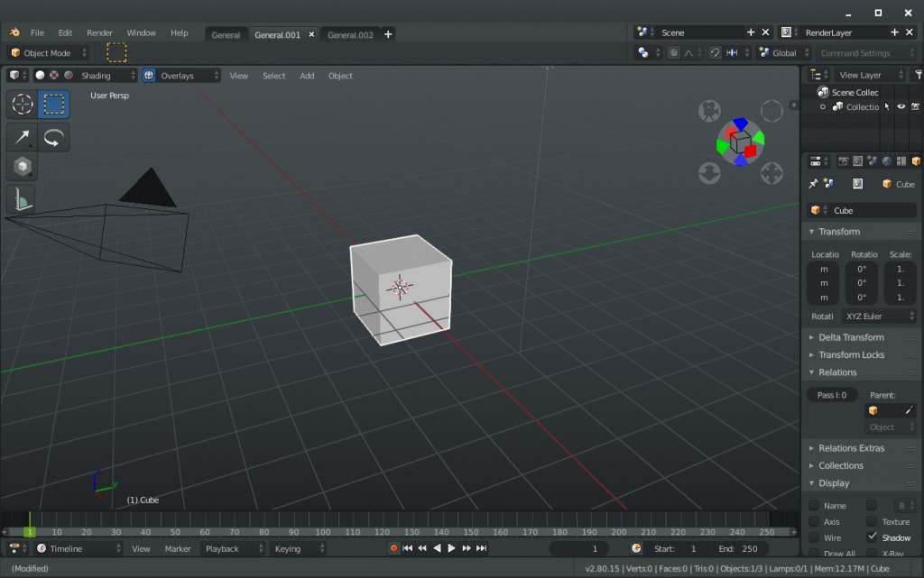
Task: Switch to the General.002 workspace tab
Action: coord(350,33)
